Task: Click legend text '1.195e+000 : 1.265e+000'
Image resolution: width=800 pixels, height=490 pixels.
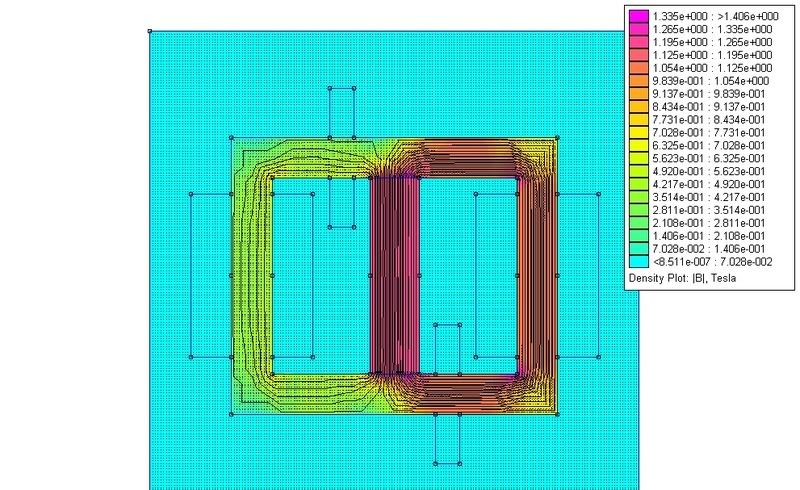Action: [713, 42]
